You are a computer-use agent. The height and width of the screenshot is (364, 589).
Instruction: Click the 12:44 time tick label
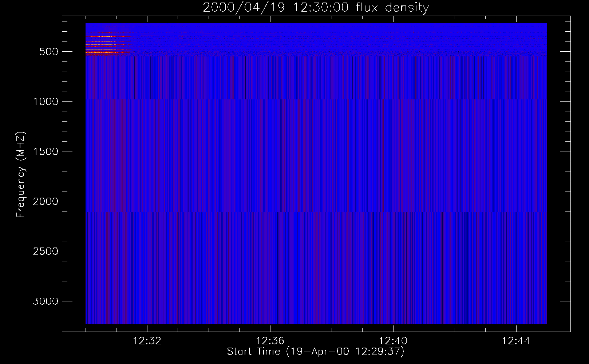pos(516,341)
